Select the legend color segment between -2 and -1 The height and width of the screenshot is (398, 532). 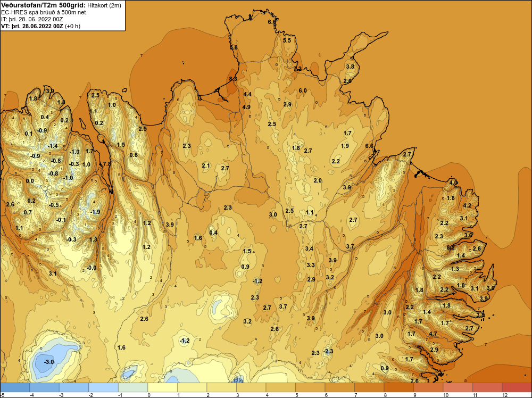(x=104, y=387)
